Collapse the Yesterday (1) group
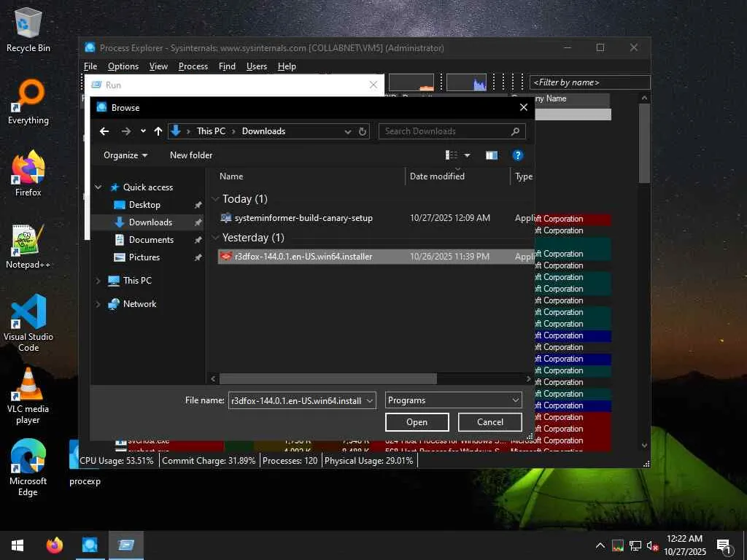 click(x=215, y=237)
